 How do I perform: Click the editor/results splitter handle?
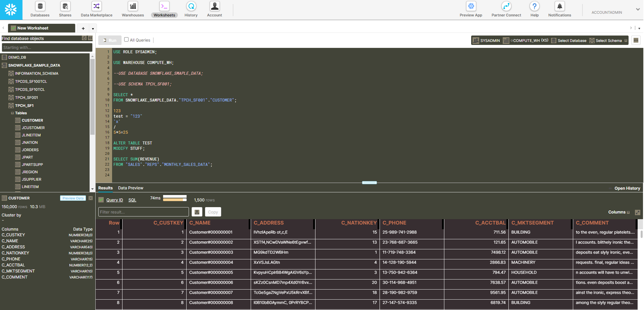[x=369, y=183]
